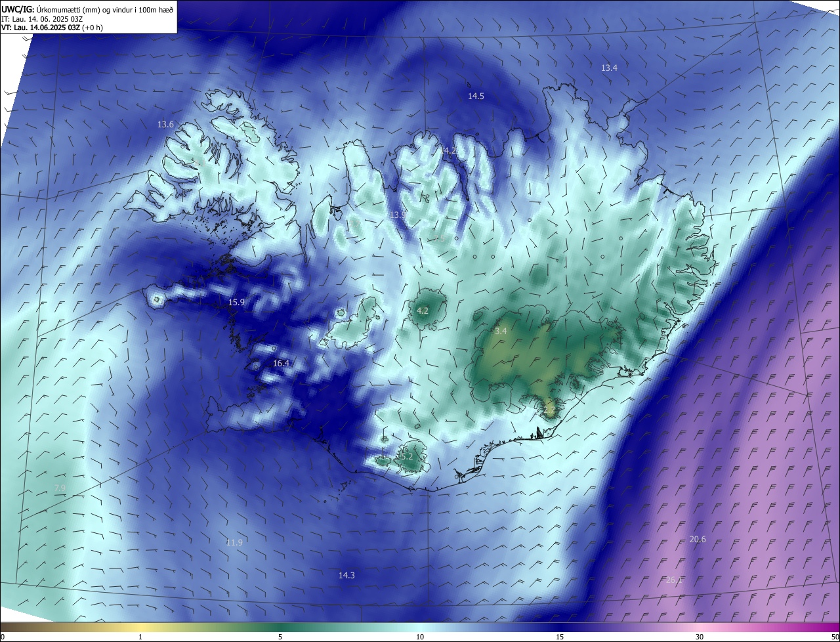
Task: Click the "50" tick on the color scale
Action: click(835, 637)
